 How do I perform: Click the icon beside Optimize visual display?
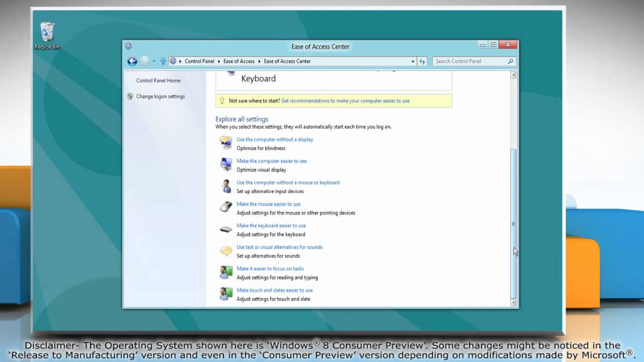point(226,164)
